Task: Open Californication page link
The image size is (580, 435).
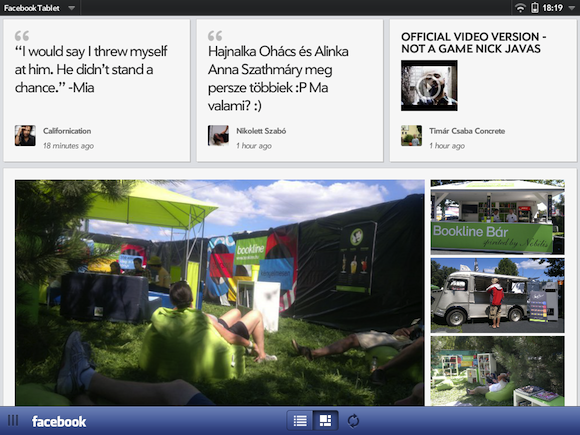Action: (67, 131)
